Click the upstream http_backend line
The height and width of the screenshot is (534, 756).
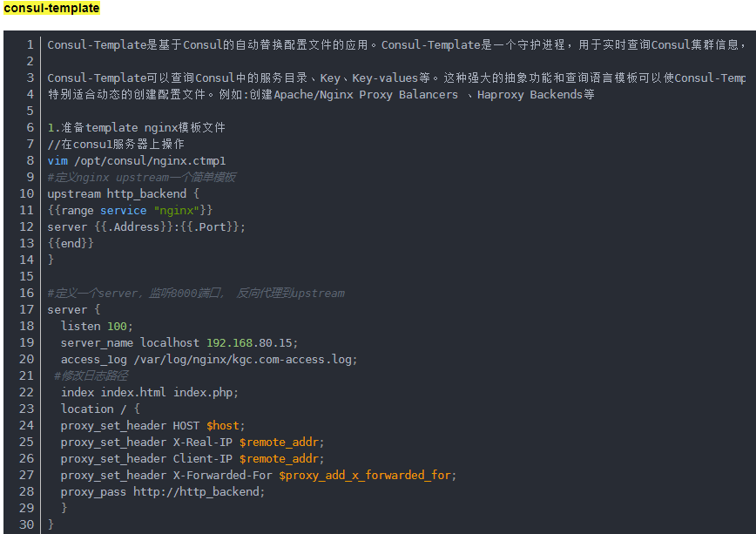(x=123, y=194)
